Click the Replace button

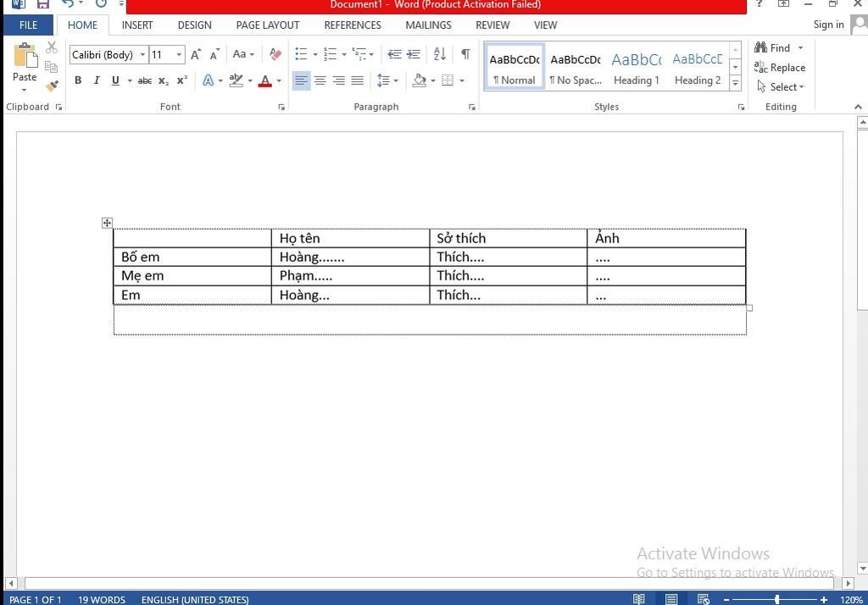tap(780, 68)
